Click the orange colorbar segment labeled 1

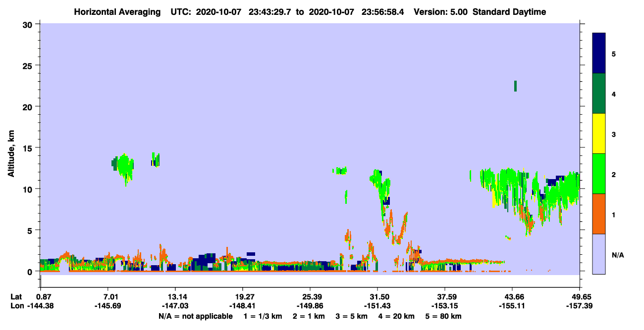click(599, 214)
